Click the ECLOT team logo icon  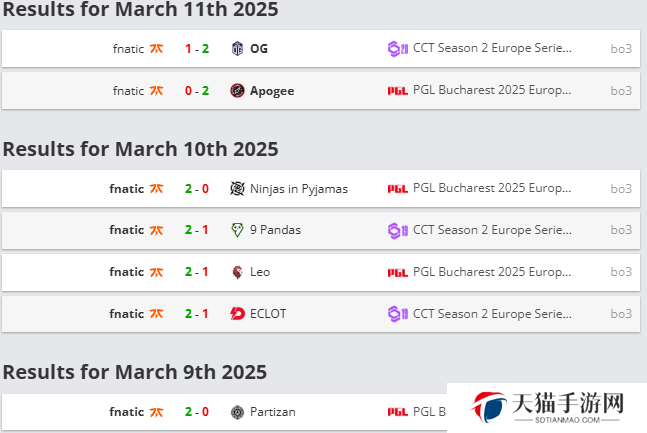pos(237,314)
